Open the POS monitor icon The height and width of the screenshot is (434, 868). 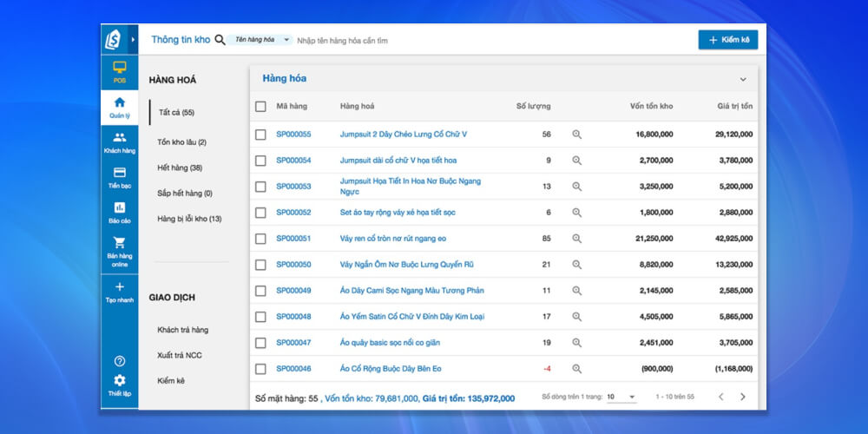tap(120, 67)
